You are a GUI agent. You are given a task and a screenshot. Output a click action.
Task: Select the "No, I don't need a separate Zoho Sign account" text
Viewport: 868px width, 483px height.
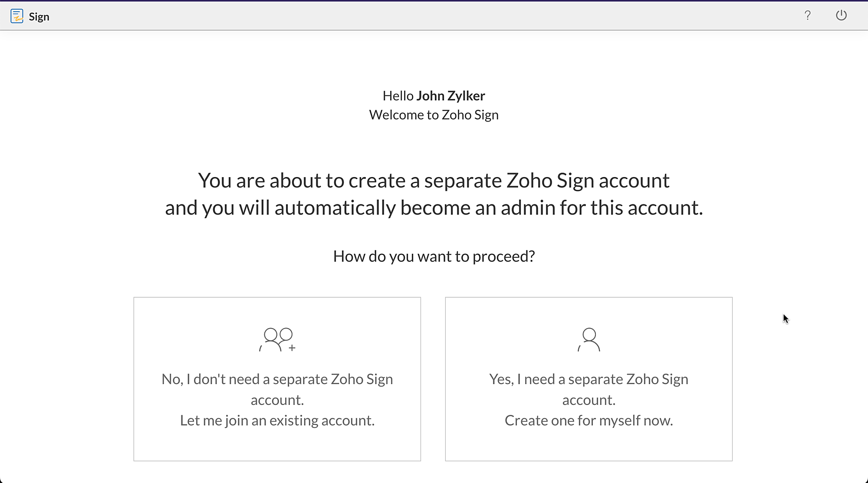pyautogui.click(x=277, y=389)
